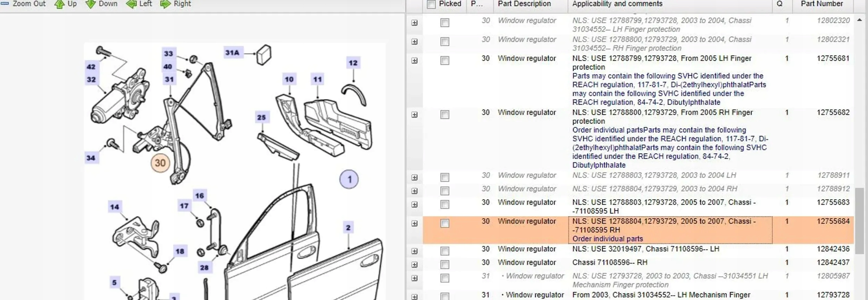Select callout 28 in the diagram
The height and width of the screenshot is (300, 868).
(204, 268)
